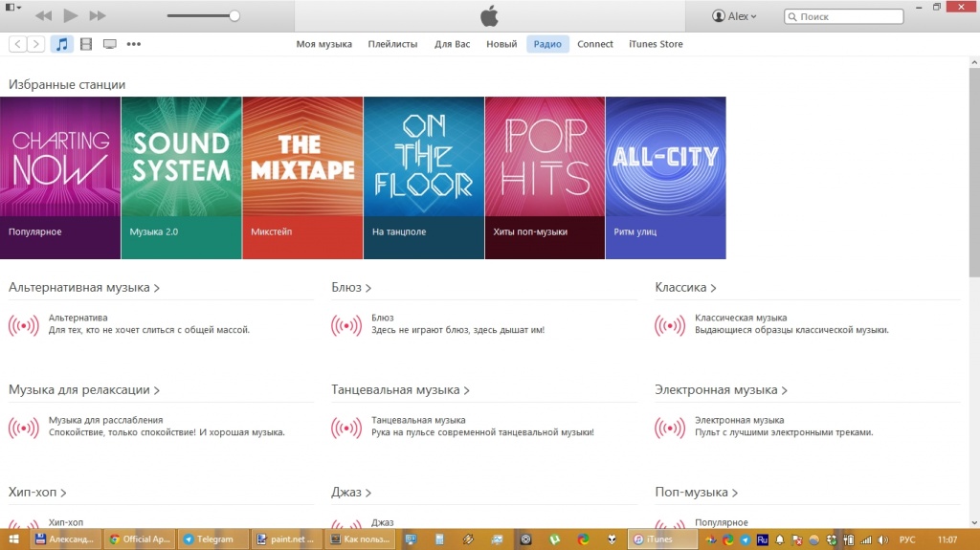980x550 pixels.
Task: Switch to the TV Shows screen icon
Action: pyautogui.click(x=110, y=44)
